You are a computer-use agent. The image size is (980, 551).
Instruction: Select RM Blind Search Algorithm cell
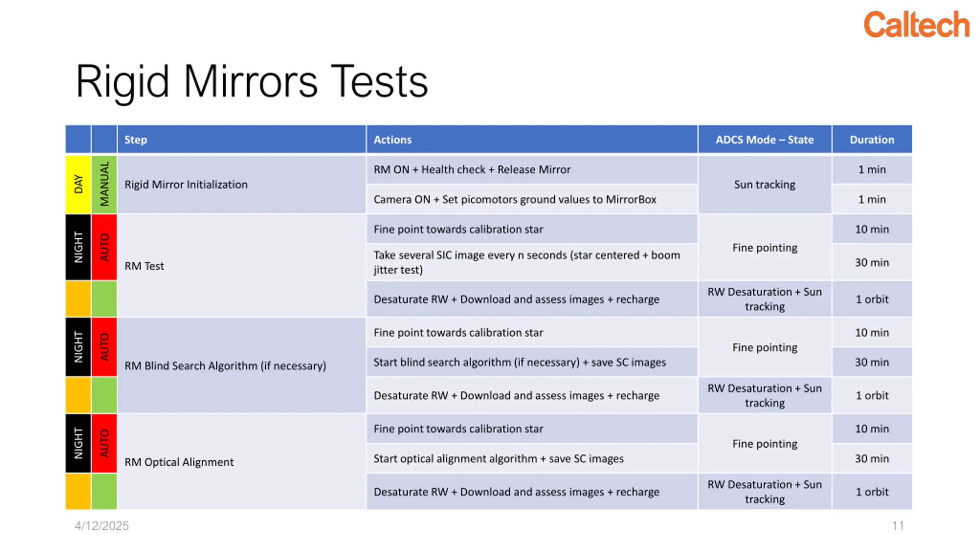coord(241,365)
